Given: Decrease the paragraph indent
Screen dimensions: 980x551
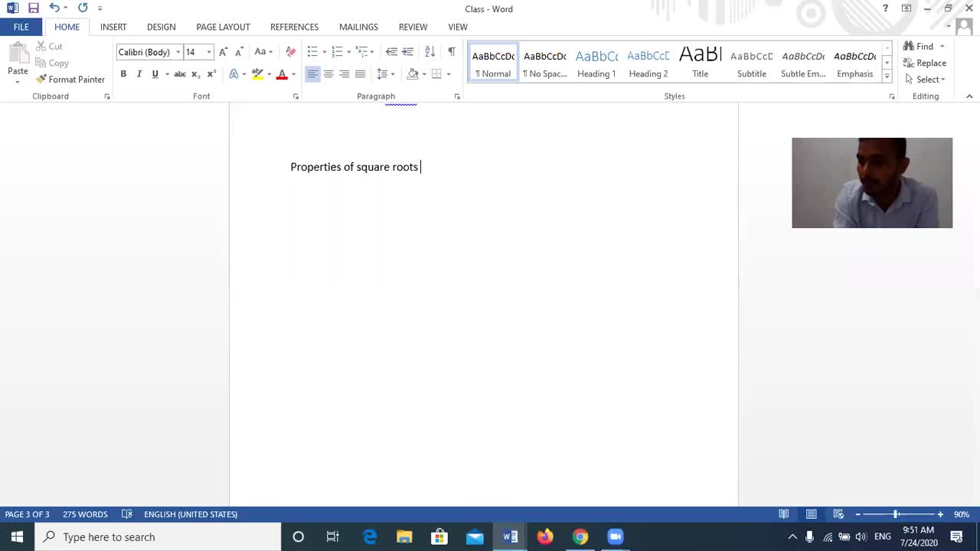Looking at the screenshot, I should [391, 52].
